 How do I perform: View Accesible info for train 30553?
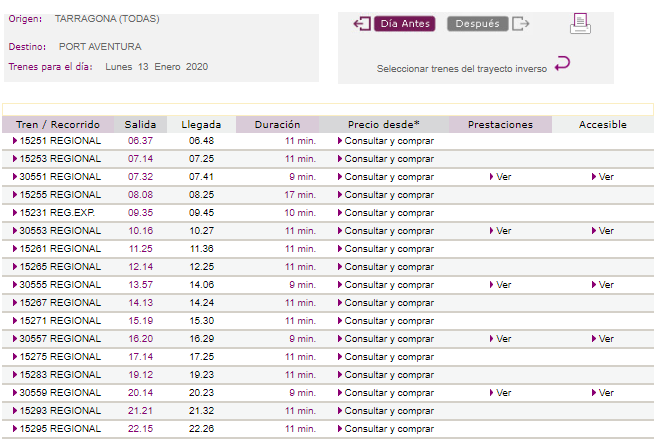603,231
